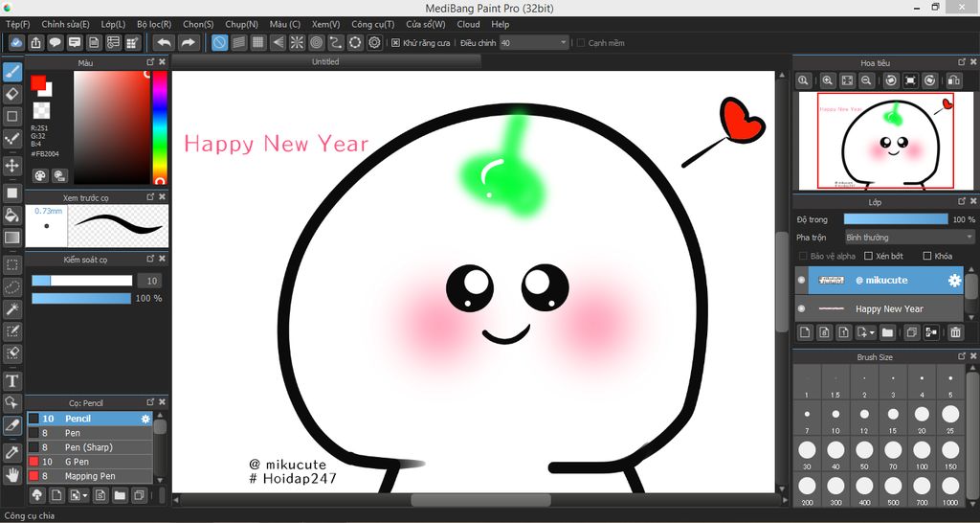The image size is (980, 523).
Task: Click the brush size value field showing 10
Action: (149, 281)
